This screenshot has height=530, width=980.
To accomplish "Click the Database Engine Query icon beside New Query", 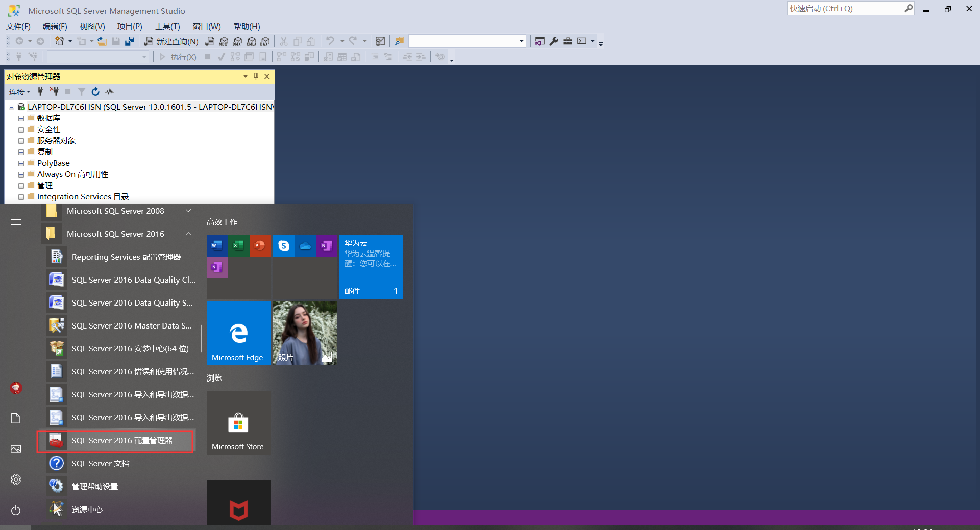I will [209, 41].
